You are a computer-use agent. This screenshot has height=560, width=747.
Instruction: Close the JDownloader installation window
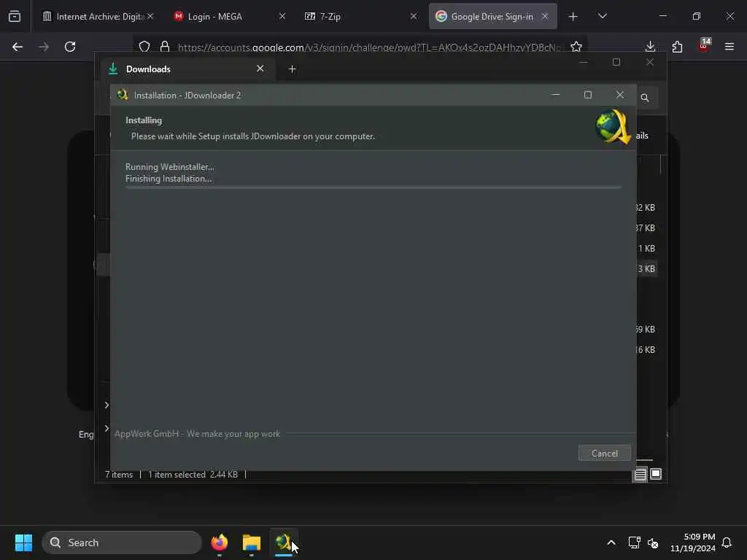click(x=620, y=95)
